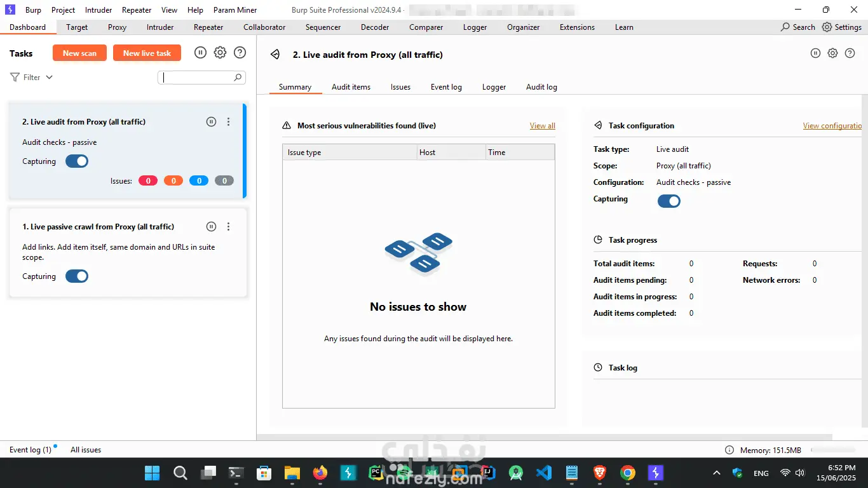The height and width of the screenshot is (488, 868).
Task: Open the Extensions tab
Action: click(578, 27)
